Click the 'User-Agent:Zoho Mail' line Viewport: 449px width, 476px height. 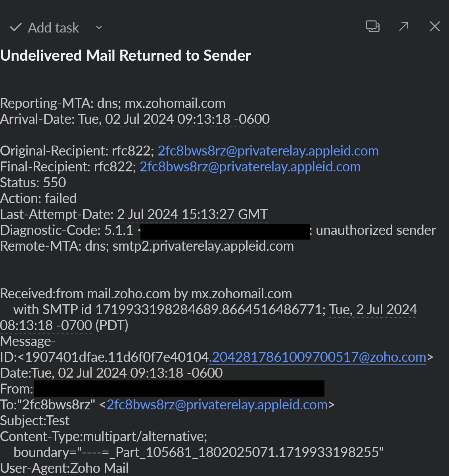64,468
